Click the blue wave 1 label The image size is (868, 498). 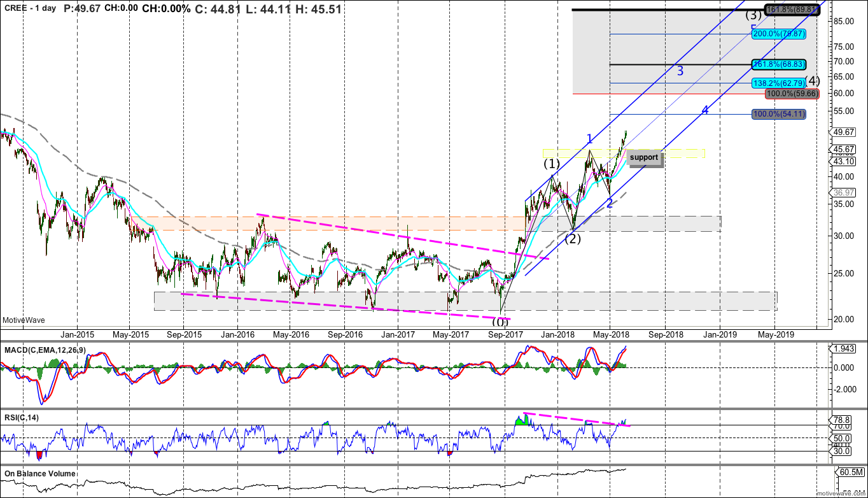point(590,138)
